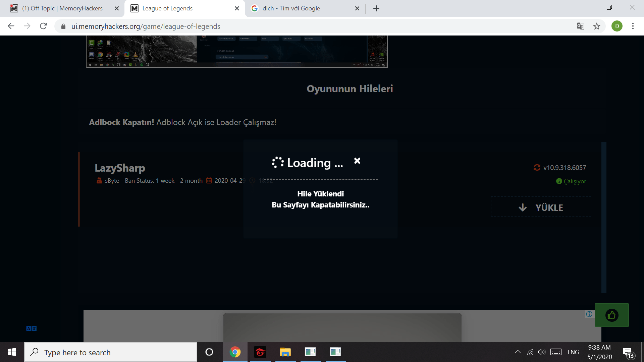This screenshot has height=362, width=644.
Task: Open Cortana from the taskbar
Action: coord(209,352)
